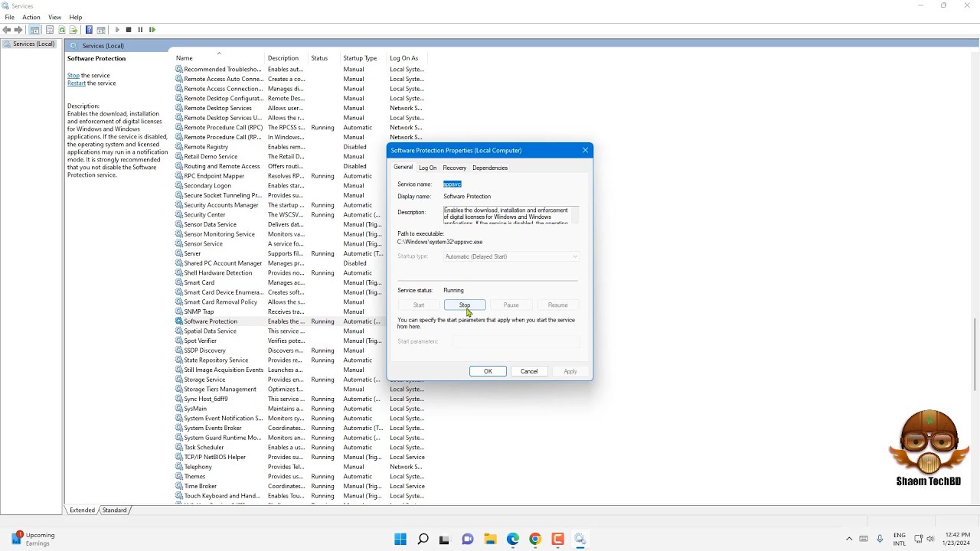Open the Task View icon on taskbar
The image size is (980, 551).
click(444, 540)
